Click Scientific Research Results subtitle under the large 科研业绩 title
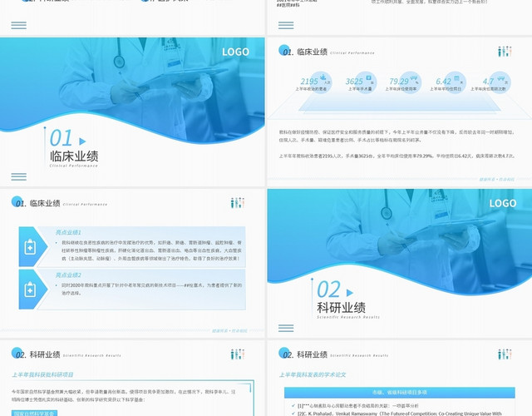 coord(348,317)
